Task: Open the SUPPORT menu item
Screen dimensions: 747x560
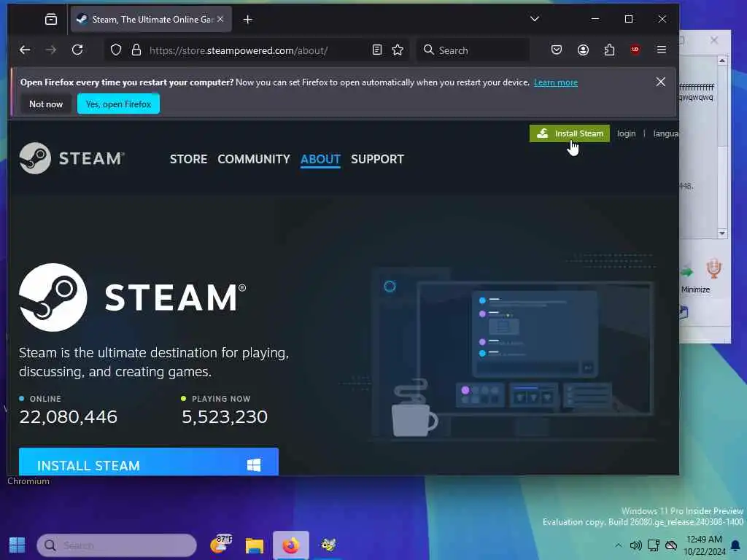Action: point(377,159)
